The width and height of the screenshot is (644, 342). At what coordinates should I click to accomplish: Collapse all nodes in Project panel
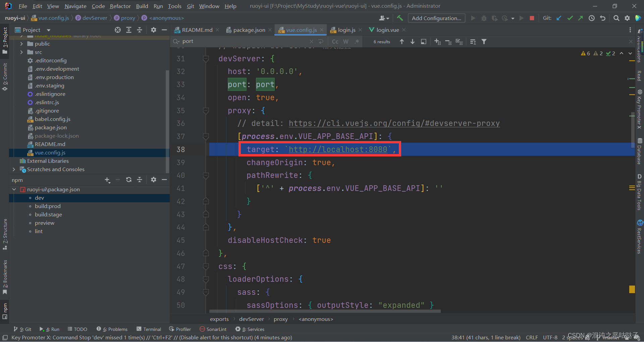coord(140,30)
